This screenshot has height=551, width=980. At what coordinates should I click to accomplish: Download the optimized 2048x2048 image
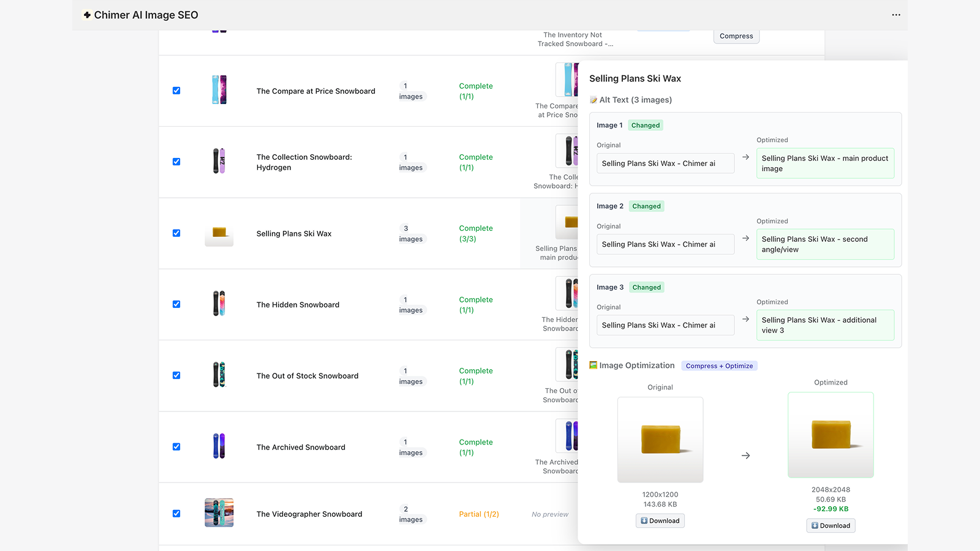(x=831, y=526)
